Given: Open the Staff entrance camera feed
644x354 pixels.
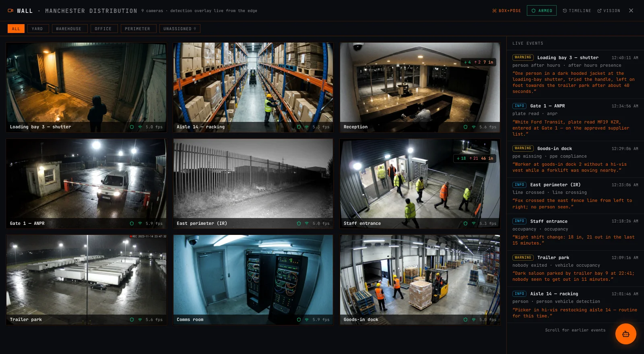Looking at the screenshot, I should click(420, 184).
